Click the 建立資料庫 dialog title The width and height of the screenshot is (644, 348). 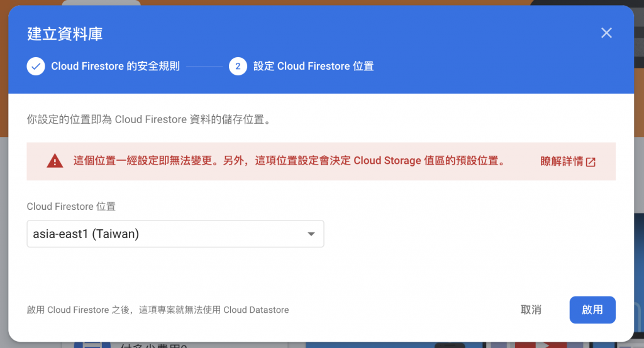click(x=65, y=34)
